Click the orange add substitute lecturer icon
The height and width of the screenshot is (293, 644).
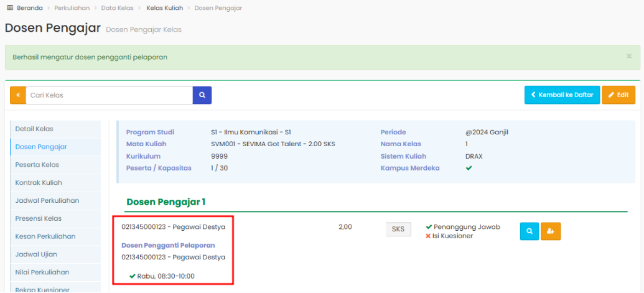pyautogui.click(x=551, y=231)
